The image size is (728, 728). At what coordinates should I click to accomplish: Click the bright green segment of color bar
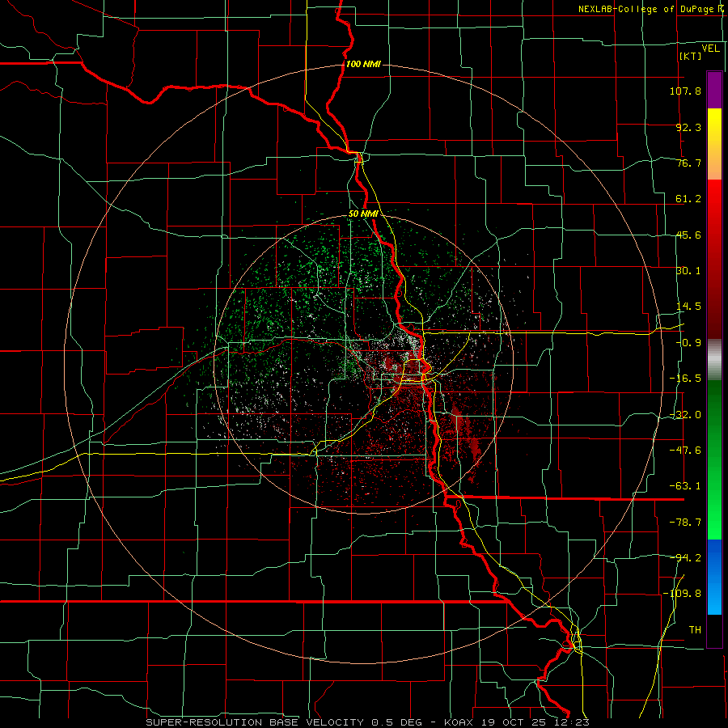(714, 459)
